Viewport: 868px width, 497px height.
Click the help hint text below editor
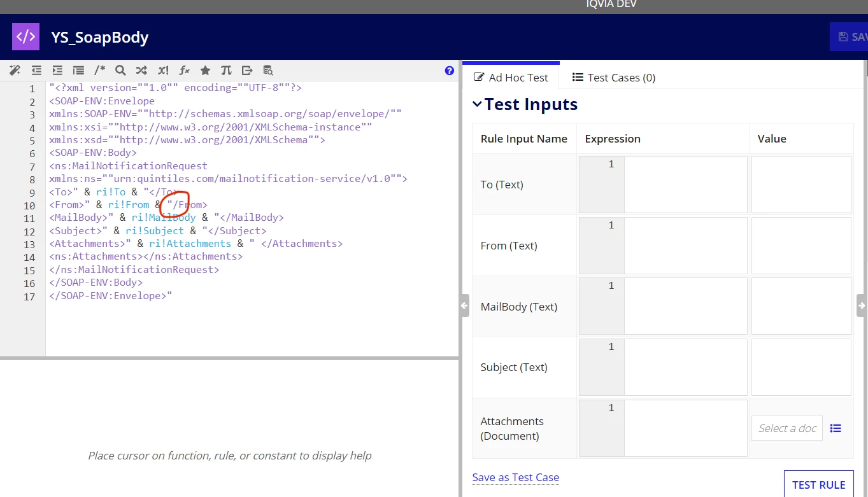coord(229,456)
